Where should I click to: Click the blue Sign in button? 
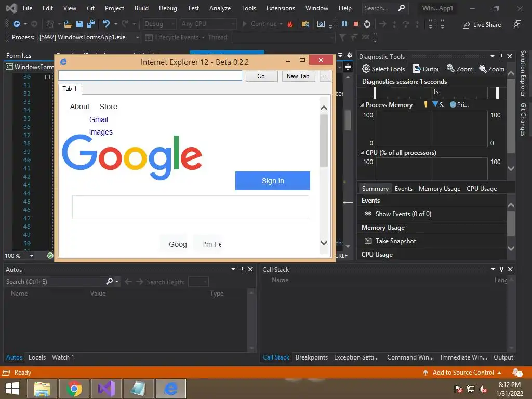coord(272,180)
